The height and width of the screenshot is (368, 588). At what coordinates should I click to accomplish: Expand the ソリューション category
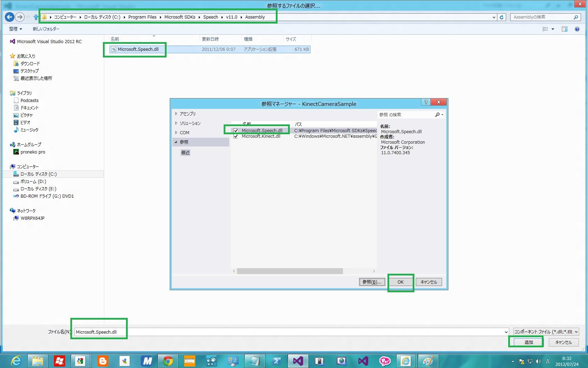[x=176, y=123]
